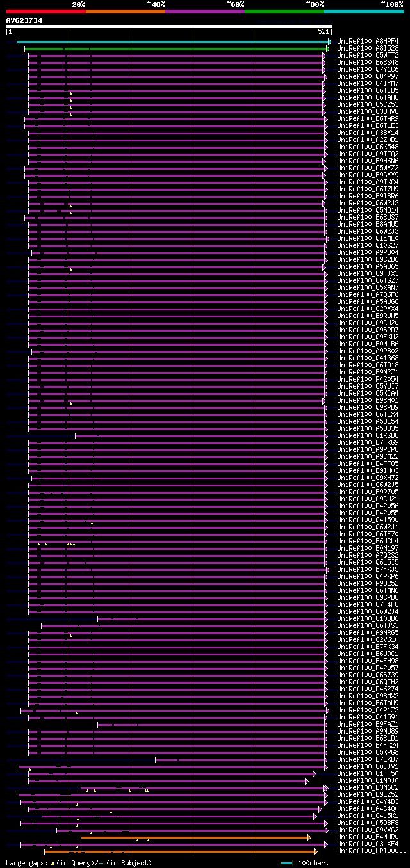Select label UniRef100_B6UCL4
Image resolution: width=410 pixels, height=868 pixels.
[368, 542]
